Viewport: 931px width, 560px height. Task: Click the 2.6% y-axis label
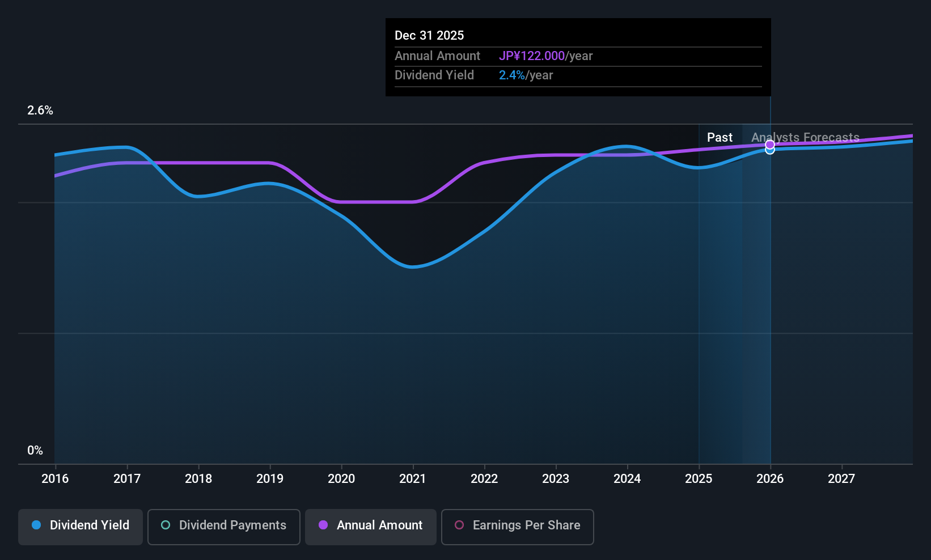[40, 111]
